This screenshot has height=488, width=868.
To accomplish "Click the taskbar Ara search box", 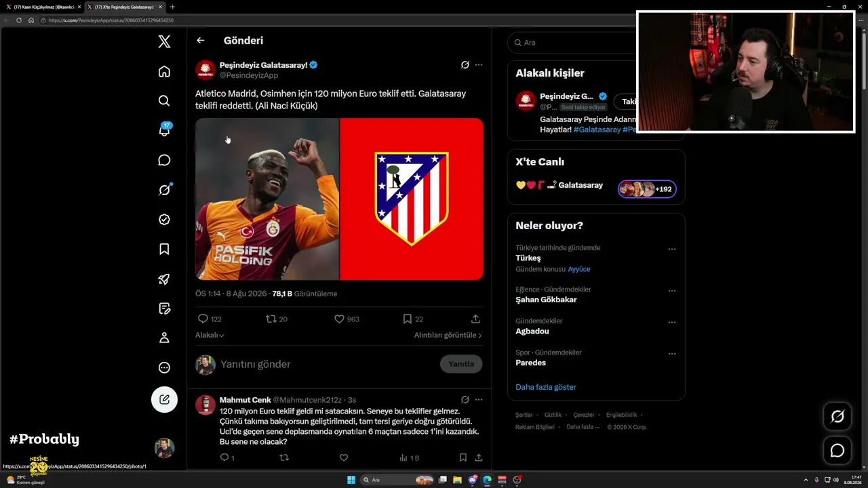I will tap(397, 480).
